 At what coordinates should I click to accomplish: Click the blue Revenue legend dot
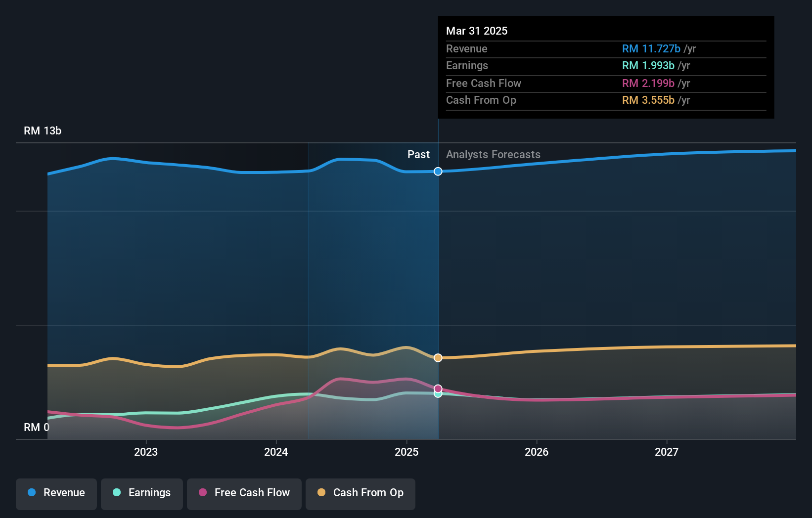coord(31,492)
